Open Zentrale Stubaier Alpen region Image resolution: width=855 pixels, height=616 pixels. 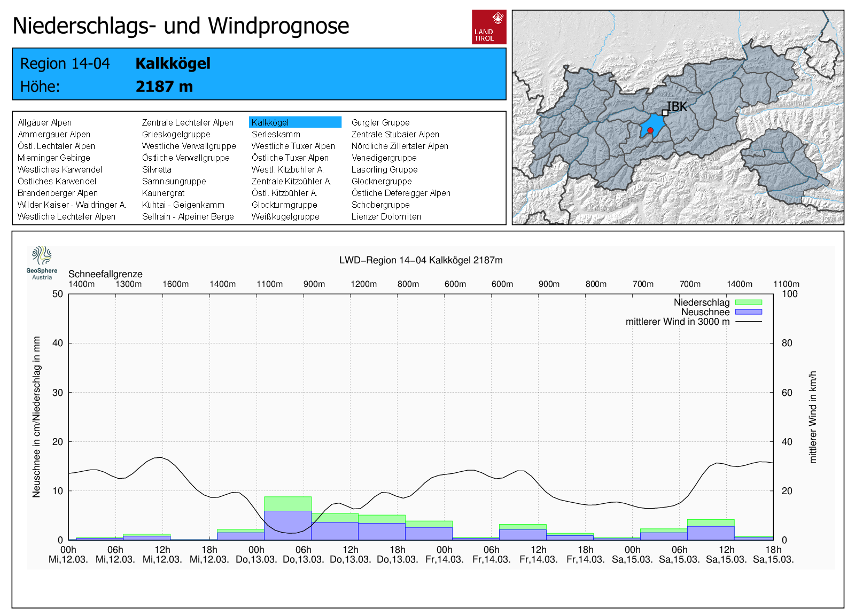[x=395, y=134]
